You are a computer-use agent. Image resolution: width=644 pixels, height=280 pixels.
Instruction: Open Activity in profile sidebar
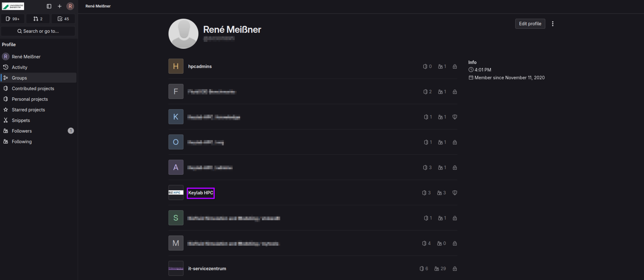click(x=39, y=67)
